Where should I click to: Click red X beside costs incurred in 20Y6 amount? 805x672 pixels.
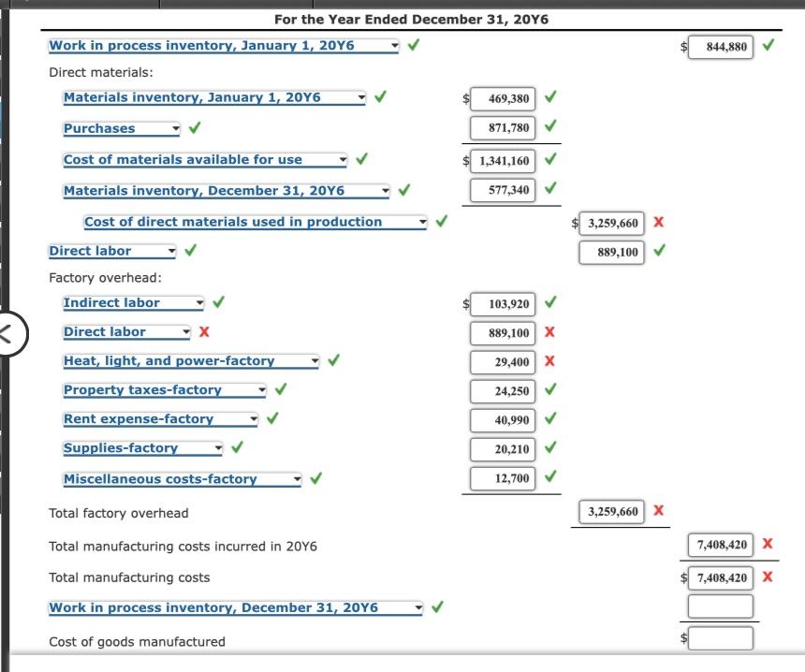(768, 543)
